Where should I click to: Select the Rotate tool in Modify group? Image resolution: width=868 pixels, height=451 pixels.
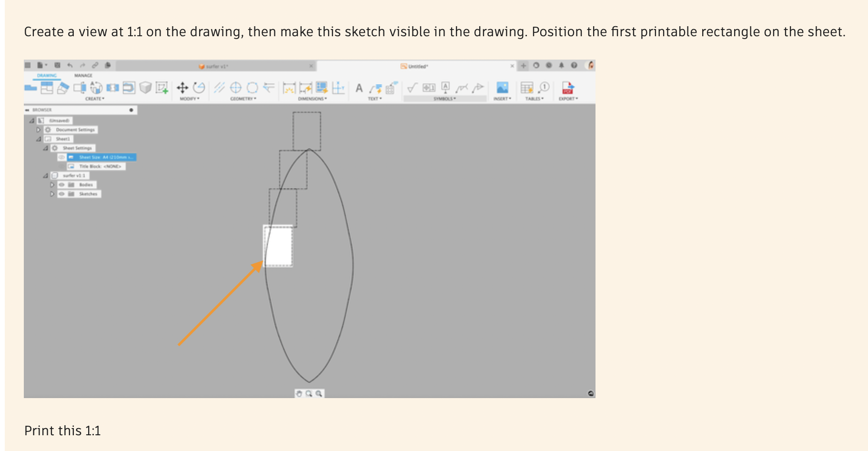coord(200,88)
